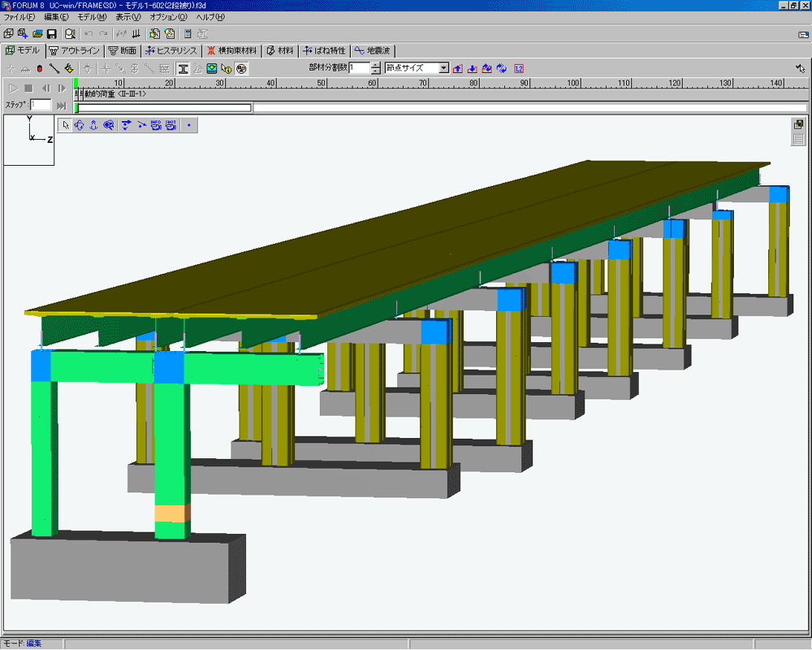Switch to the ヒステリシス tab
Image resolution: width=812 pixels, height=650 pixels.
[171, 50]
